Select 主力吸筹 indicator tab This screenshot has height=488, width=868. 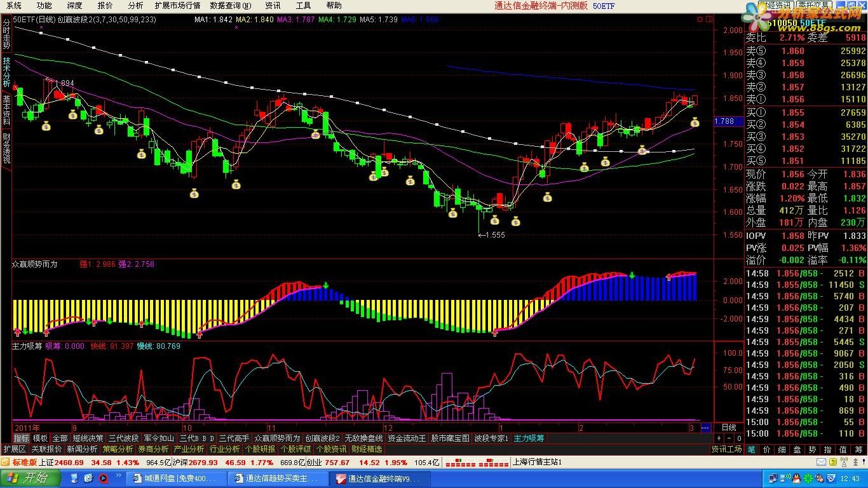click(529, 438)
